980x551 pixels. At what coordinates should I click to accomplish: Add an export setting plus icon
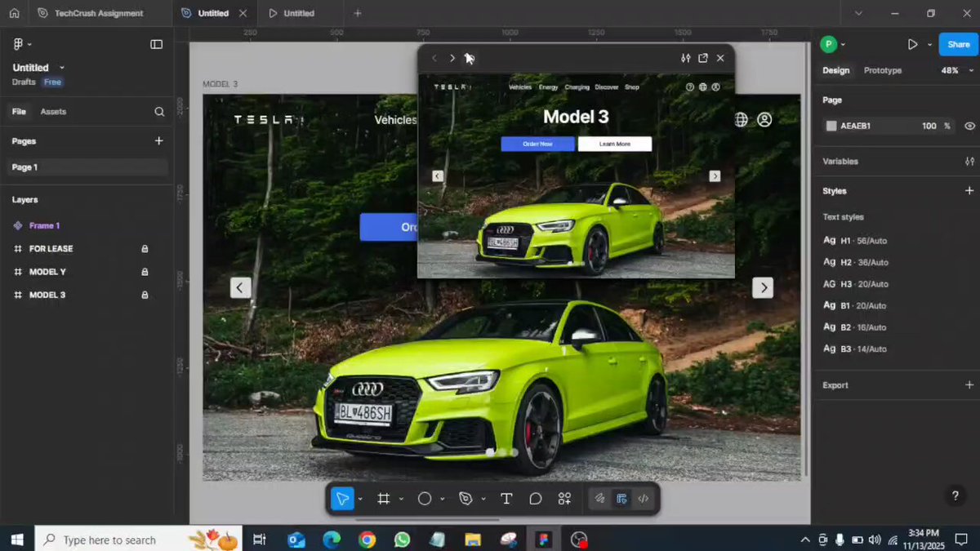tap(969, 385)
